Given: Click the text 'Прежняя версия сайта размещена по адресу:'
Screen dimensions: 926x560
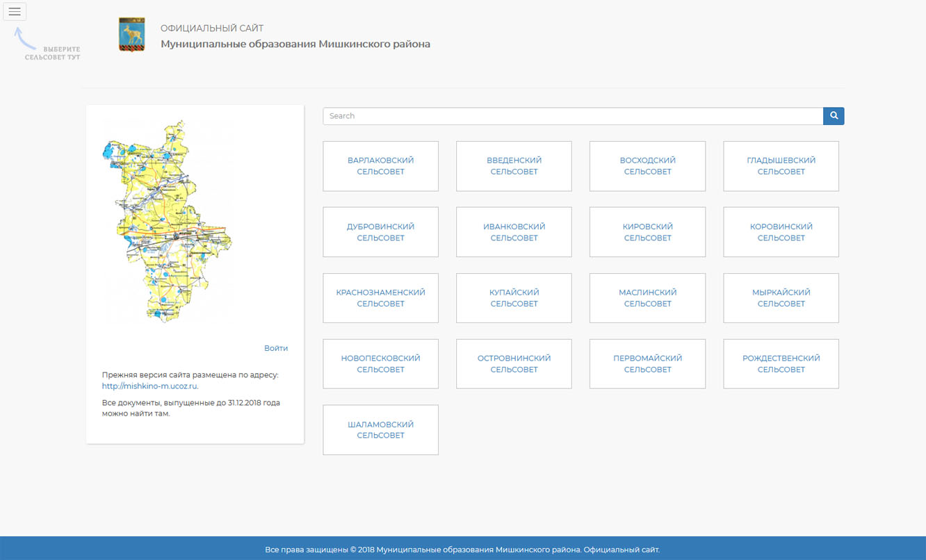Looking at the screenshot, I should (x=190, y=375).
